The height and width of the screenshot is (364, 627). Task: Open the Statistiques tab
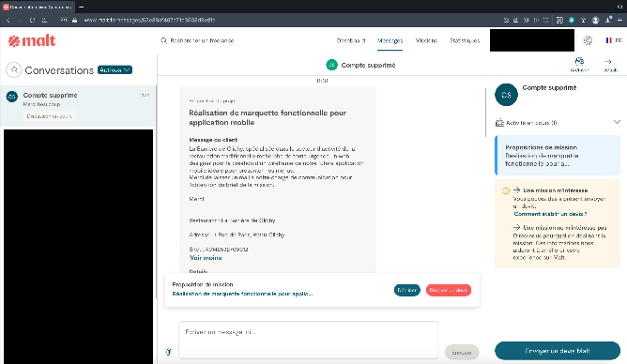pos(465,40)
